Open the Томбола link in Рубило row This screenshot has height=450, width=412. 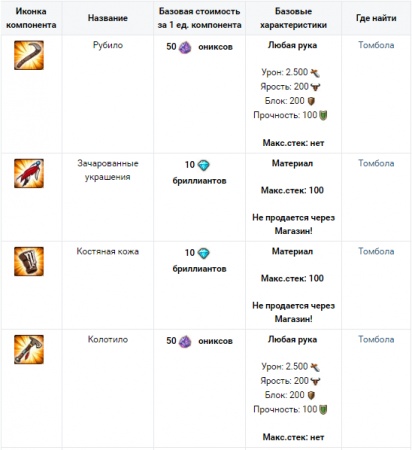376,45
